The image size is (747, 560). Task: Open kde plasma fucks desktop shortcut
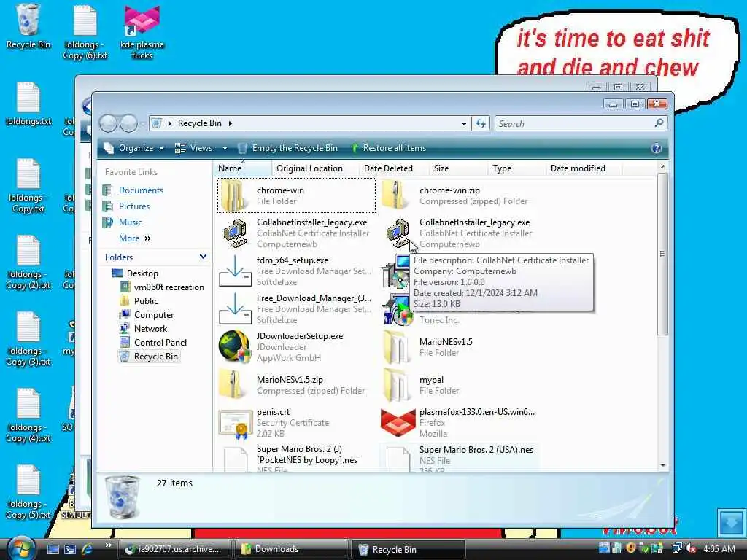point(142,31)
